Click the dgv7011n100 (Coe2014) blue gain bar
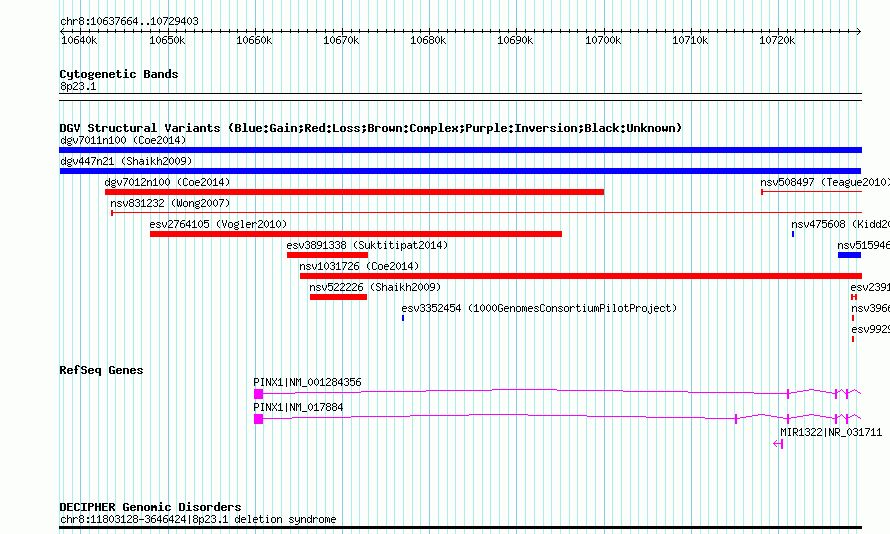The image size is (890, 534). coord(460,150)
